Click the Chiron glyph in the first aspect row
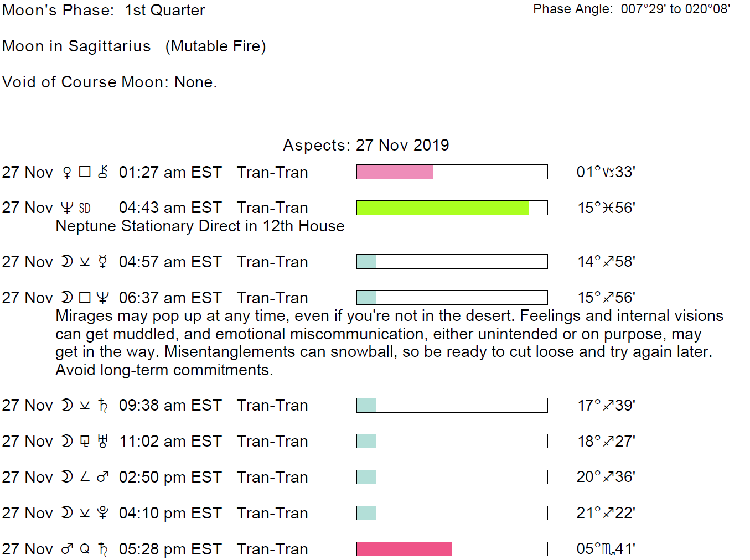 click(103, 172)
